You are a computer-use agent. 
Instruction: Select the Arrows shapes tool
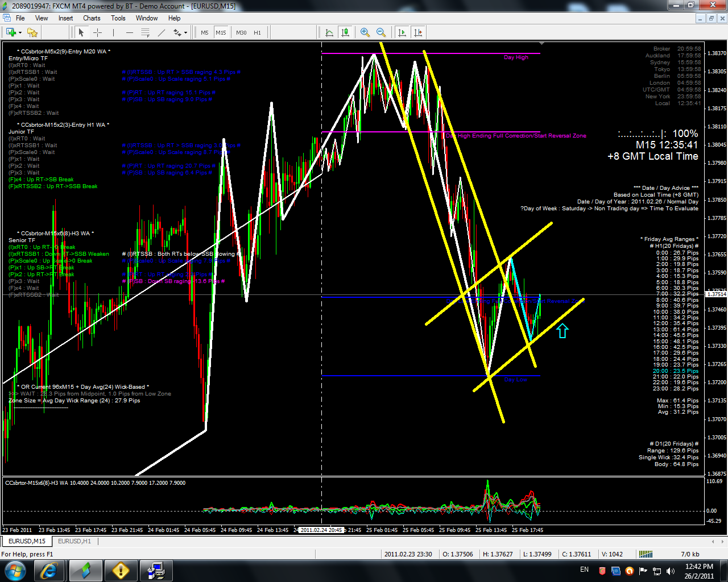[x=177, y=32]
